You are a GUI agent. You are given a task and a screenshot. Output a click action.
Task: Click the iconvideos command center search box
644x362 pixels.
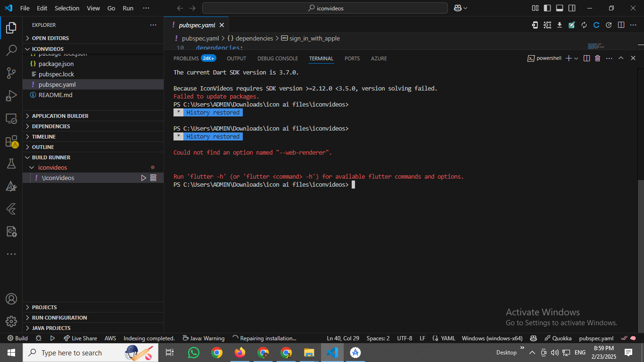click(x=325, y=8)
